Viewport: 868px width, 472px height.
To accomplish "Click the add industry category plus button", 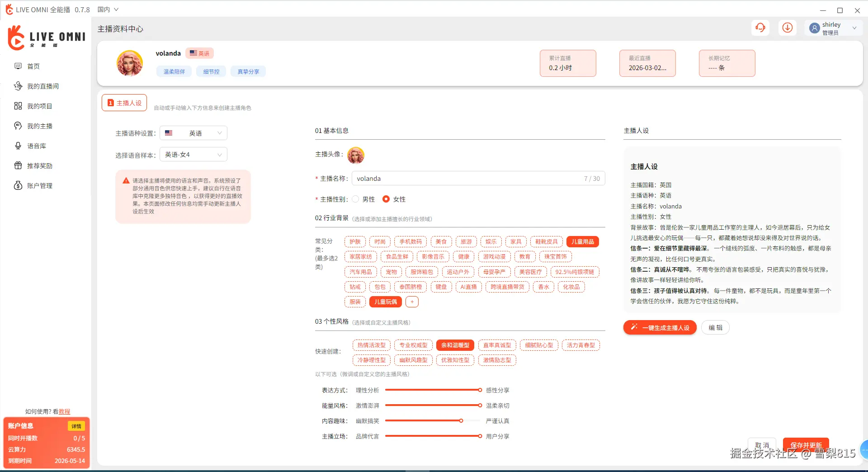I will coord(412,302).
